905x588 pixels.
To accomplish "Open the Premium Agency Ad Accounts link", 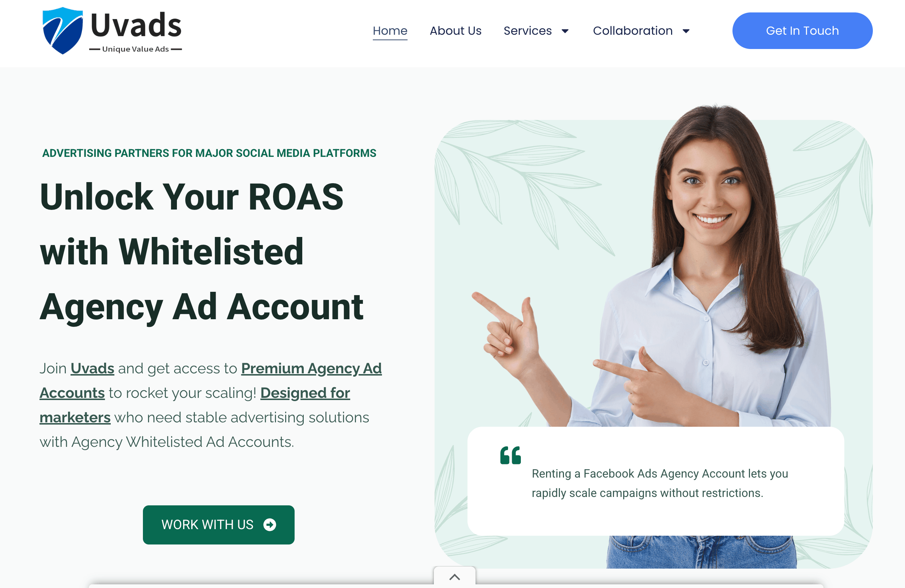I will pyautogui.click(x=211, y=380).
